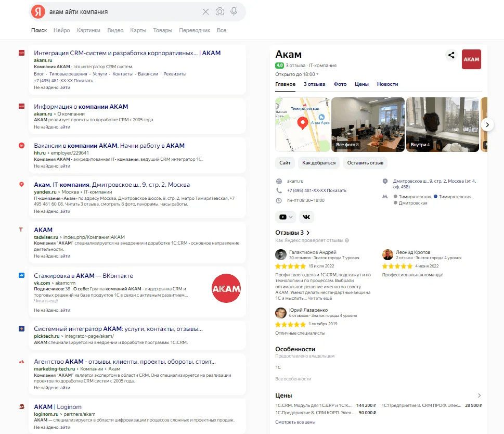The image size is (504, 434).
Task: Click the picktech favicon beside Системный интегратор result
Action: pos(21,328)
